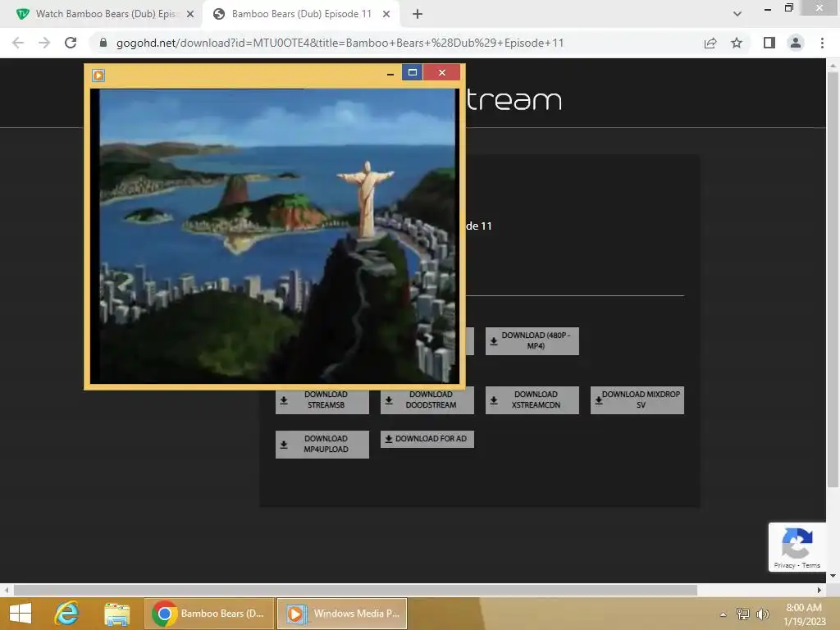Restore down the Chrome window
This screenshot has width=840, height=630.
click(x=788, y=7)
